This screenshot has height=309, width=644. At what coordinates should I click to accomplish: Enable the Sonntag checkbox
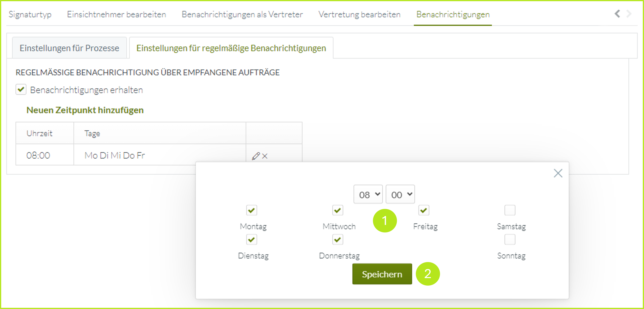(510, 239)
